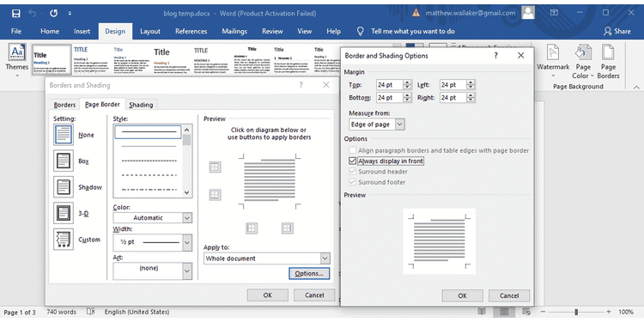This screenshot has height=322, width=644.
Task: Click the Share button
Action: (x=617, y=31)
